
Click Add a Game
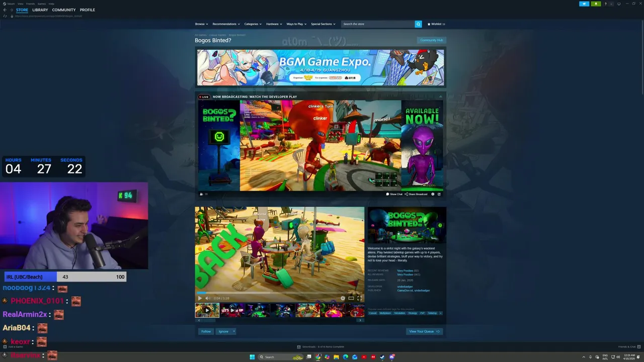(13, 346)
